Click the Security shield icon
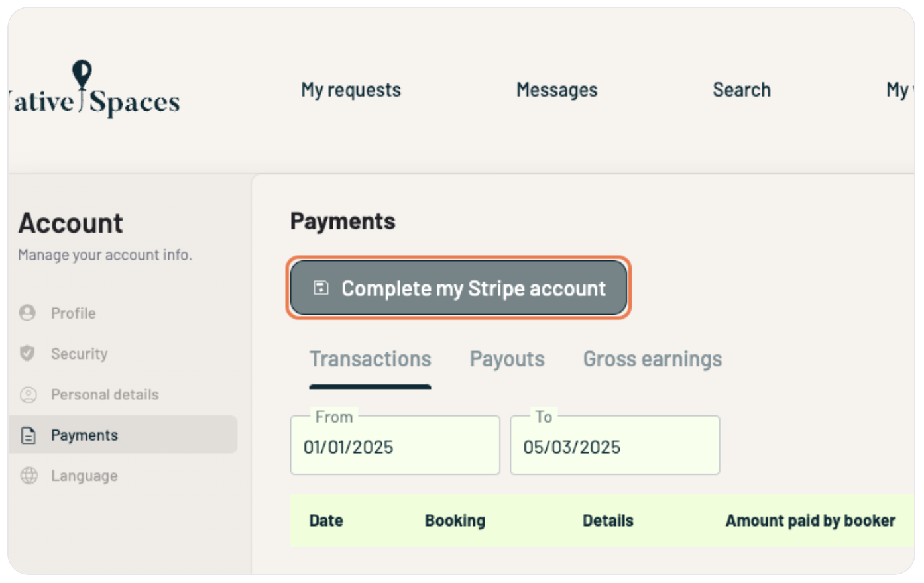Image resolution: width=924 pixels, height=583 pixels. (x=27, y=353)
